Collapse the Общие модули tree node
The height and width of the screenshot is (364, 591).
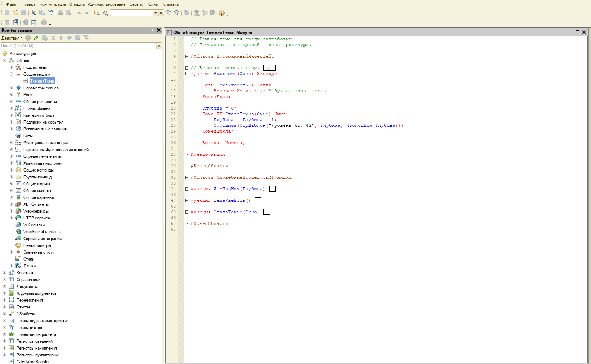(11, 74)
